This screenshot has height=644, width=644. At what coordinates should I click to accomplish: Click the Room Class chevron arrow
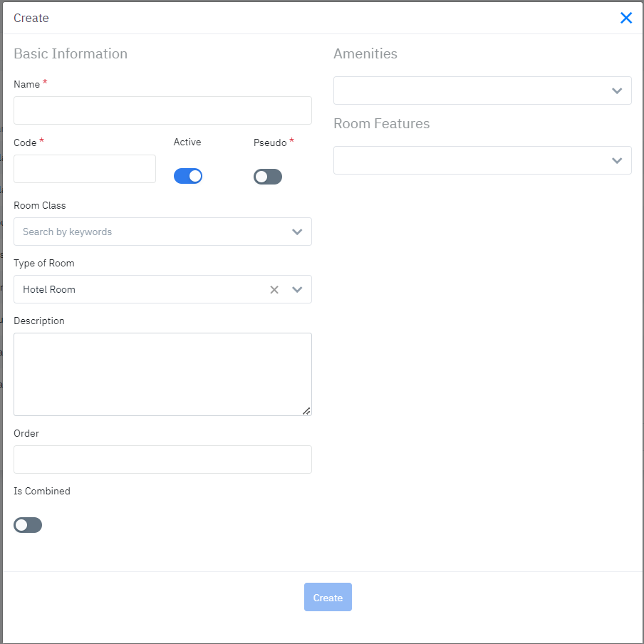pos(297,232)
